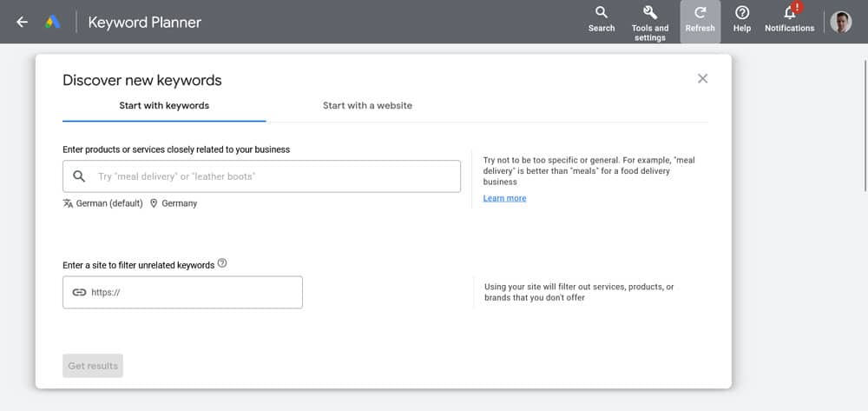Click the Google Ads logo

point(52,23)
